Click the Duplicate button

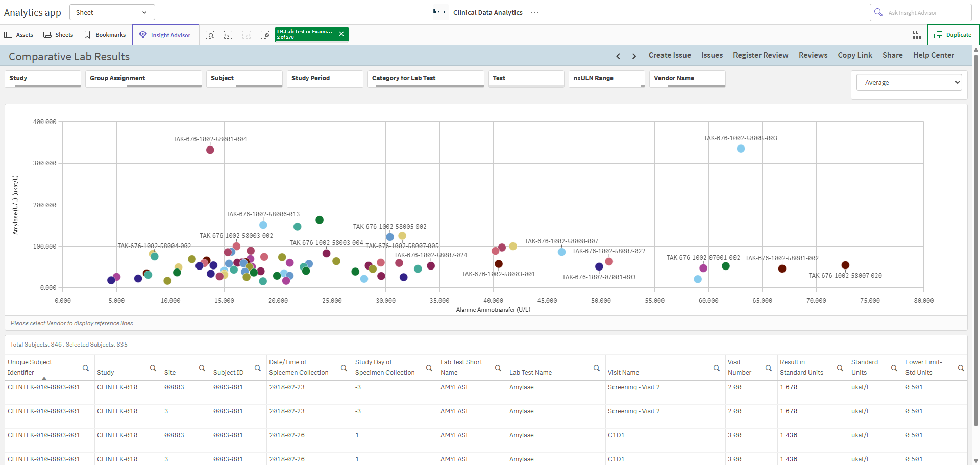pyautogui.click(x=953, y=35)
